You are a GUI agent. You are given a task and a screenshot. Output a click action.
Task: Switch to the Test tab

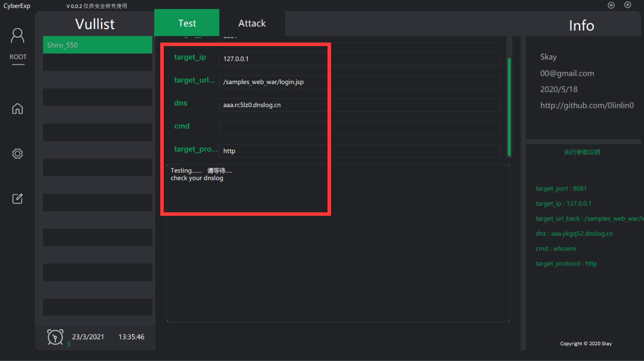(x=187, y=23)
